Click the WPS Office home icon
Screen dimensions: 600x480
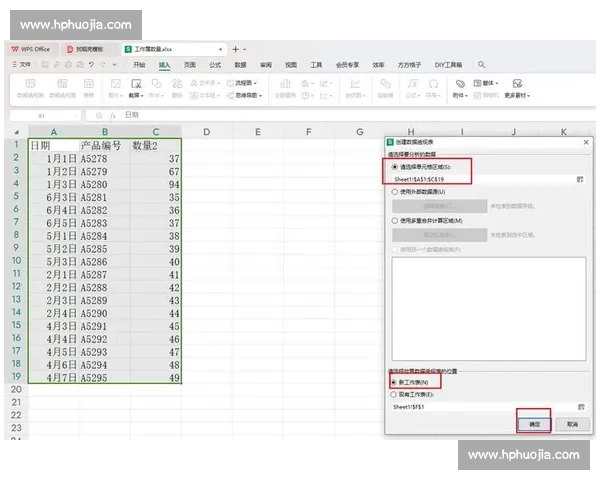30,48
